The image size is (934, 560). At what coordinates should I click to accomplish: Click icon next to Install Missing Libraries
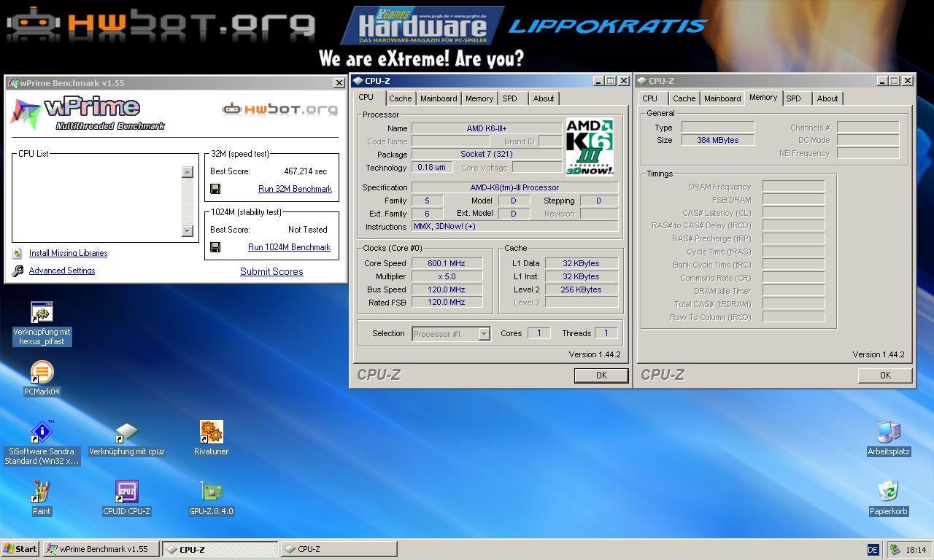(x=18, y=254)
